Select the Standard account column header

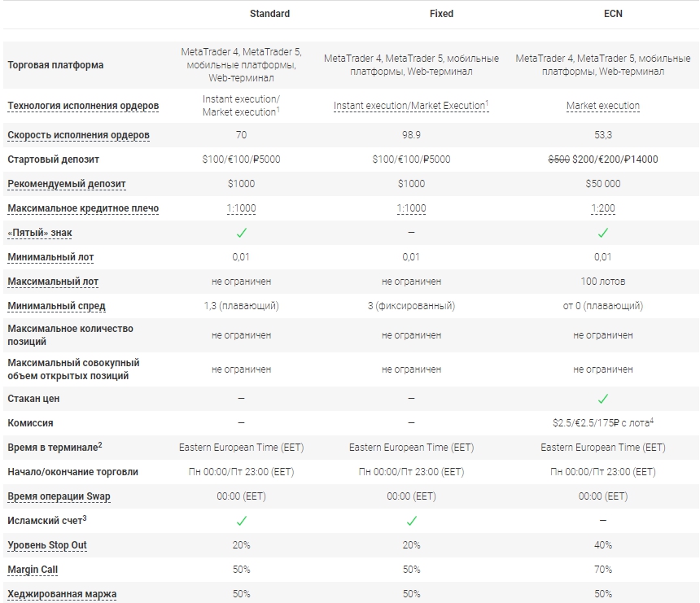(x=269, y=14)
